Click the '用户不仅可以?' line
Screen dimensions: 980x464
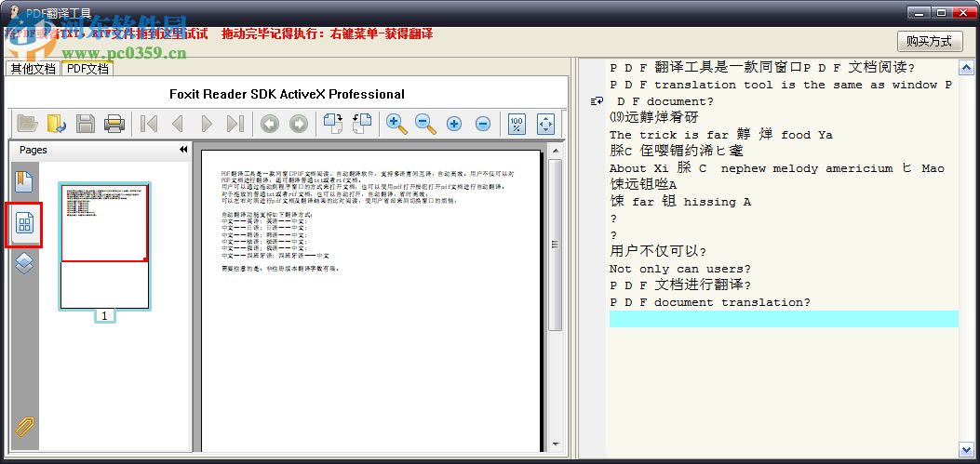click(x=658, y=252)
